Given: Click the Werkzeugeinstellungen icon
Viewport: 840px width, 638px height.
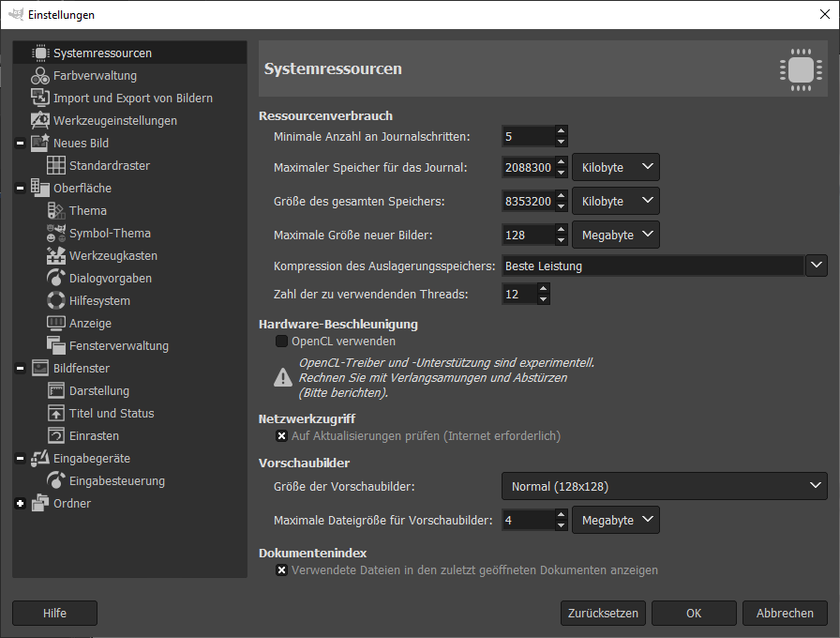Looking at the screenshot, I should (x=40, y=121).
